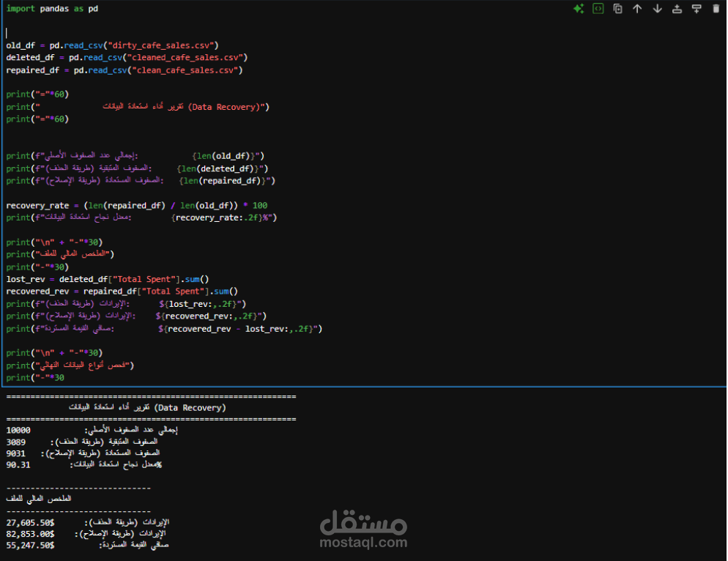Click the 'import pandas as pd' line
This screenshot has width=728, height=561.
click(x=52, y=8)
